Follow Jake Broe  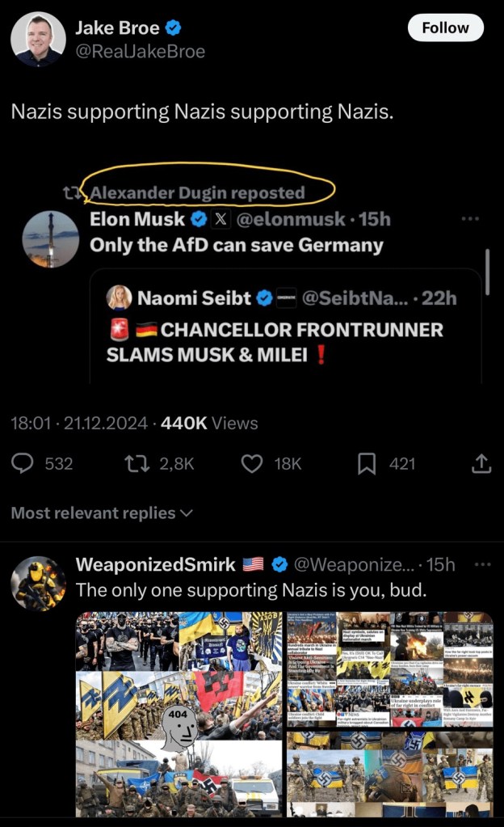445,27
